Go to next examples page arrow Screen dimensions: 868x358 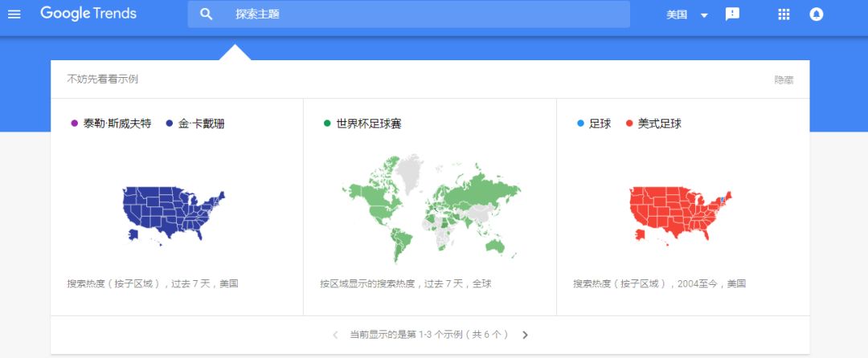[525, 335]
